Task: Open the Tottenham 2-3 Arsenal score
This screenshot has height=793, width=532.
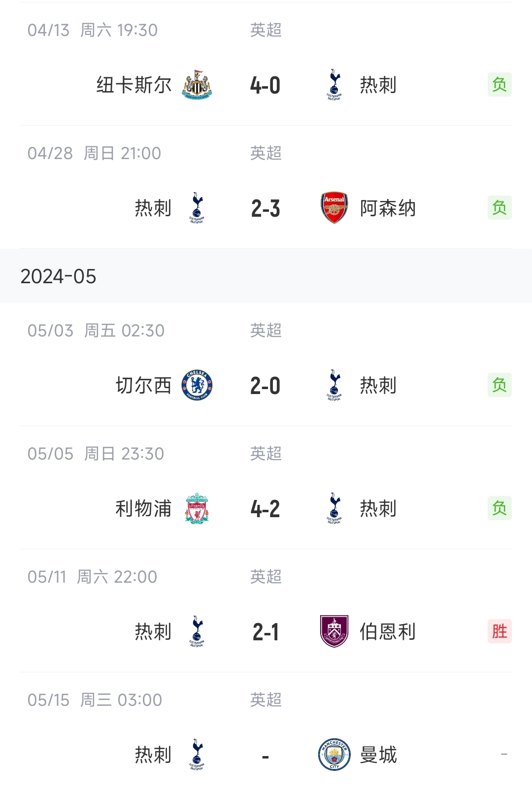Action: point(266,208)
